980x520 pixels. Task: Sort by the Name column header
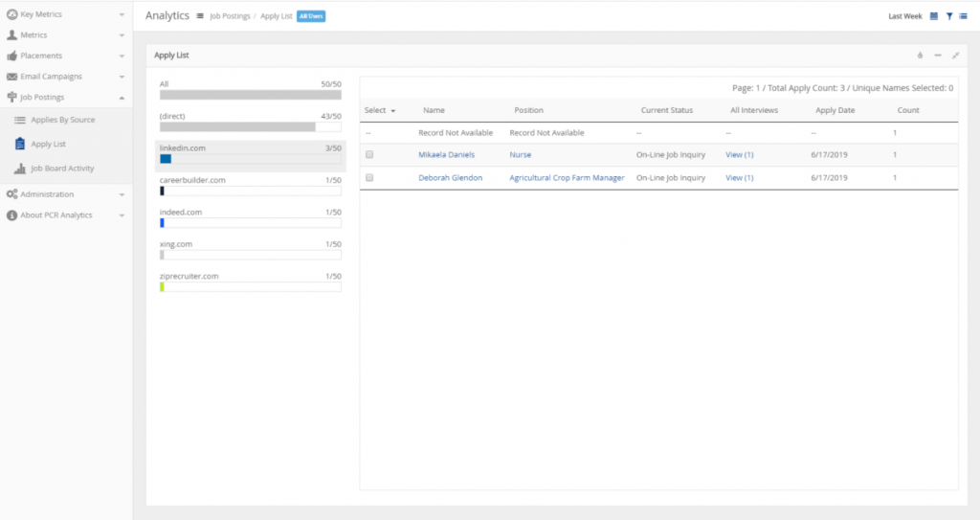pyautogui.click(x=434, y=110)
